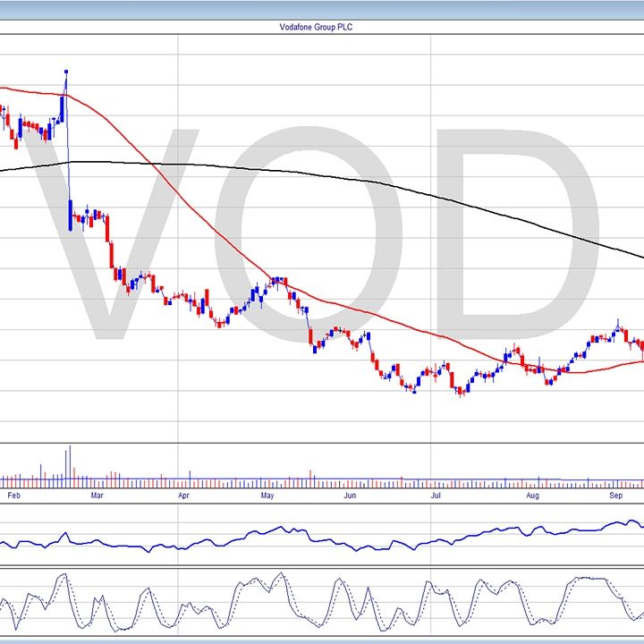Select the Feb label on the date axis
The image size is (644, 644).
13,494
